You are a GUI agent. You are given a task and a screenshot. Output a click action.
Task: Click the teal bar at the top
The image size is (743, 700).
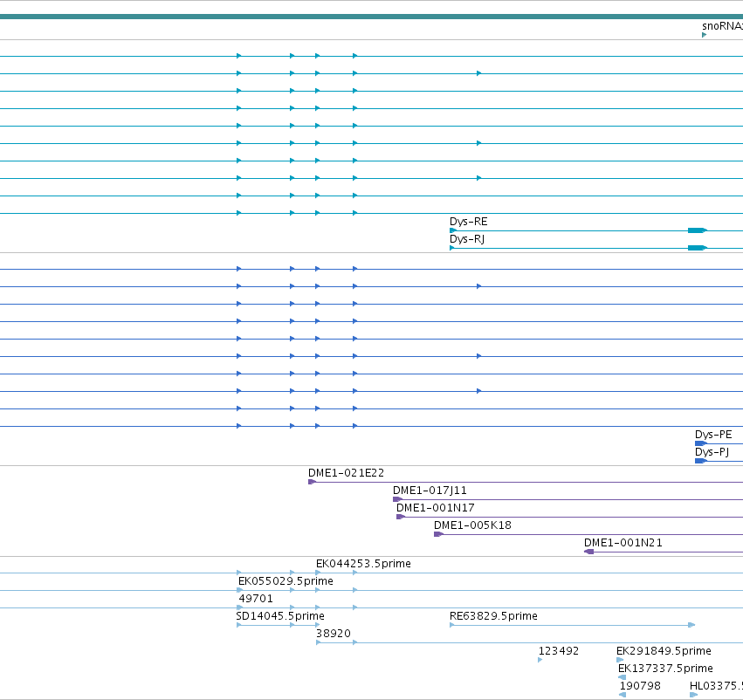pos(372,17)
